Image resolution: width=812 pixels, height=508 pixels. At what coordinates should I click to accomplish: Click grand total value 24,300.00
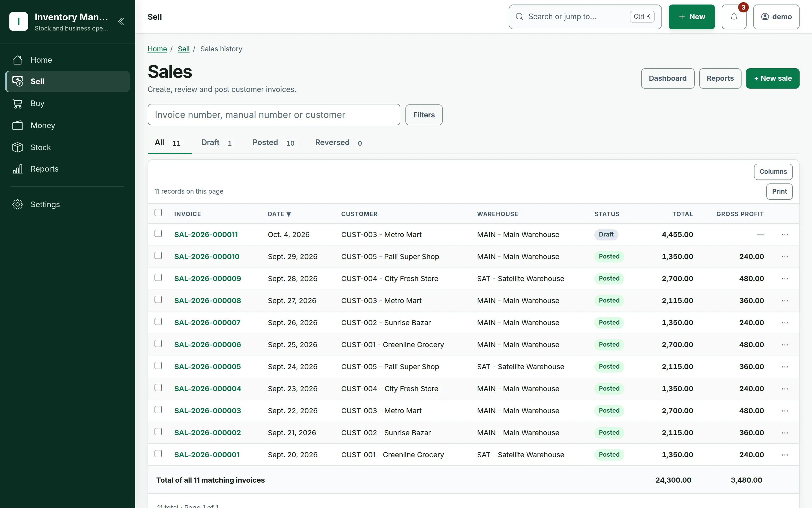pyautogui.click(x=673, y=480)
